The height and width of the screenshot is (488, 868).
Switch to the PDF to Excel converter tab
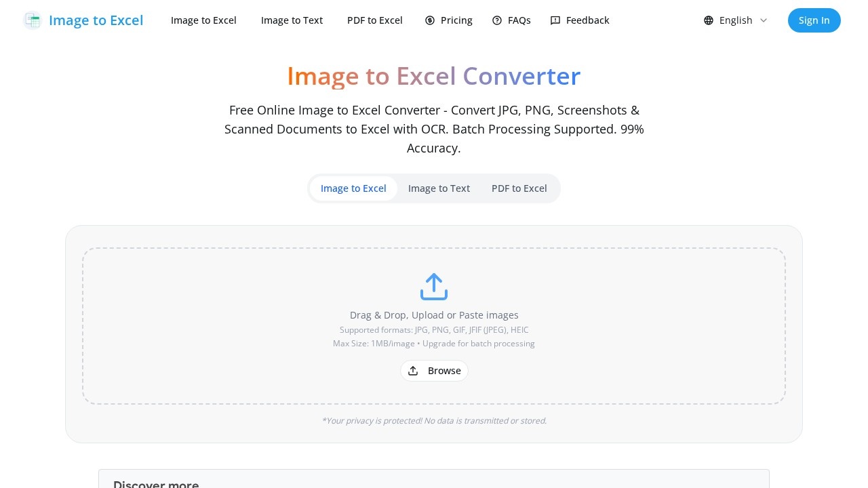(x=519, y=188)
